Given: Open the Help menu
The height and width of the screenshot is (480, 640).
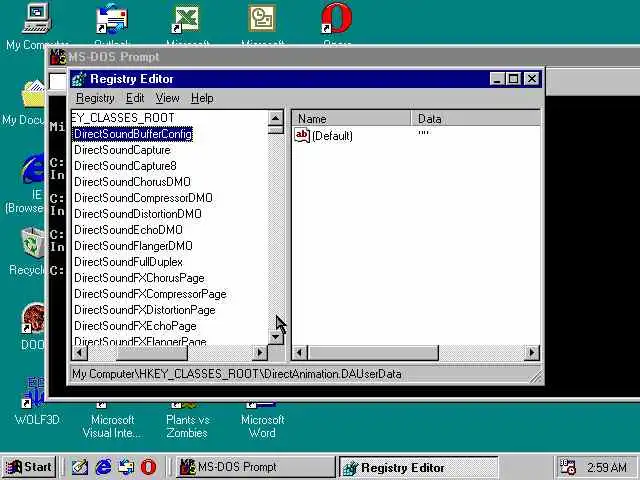Looking at the screenshot, I should pos(202,98).
